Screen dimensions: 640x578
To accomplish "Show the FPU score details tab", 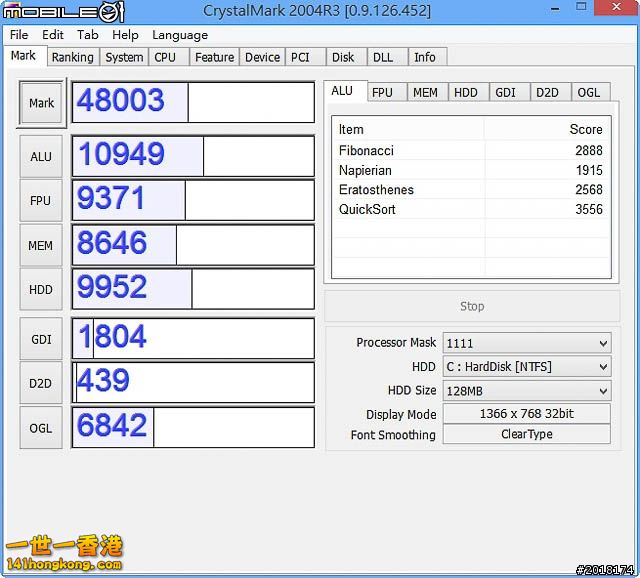I will click(382, 92).
